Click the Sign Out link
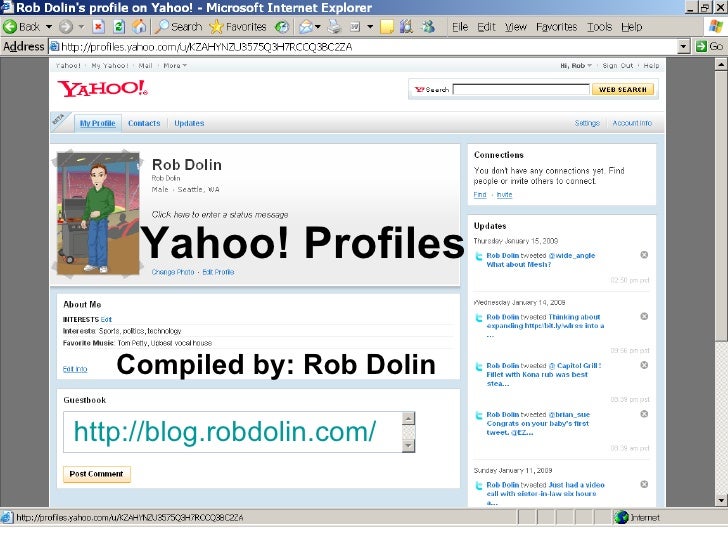The width and height of the screenshot is (728, 546). click(x=618, y=65)
